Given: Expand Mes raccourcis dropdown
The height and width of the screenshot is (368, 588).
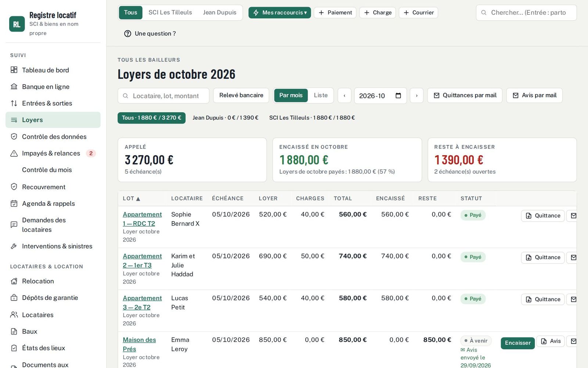Looking at the screenshot, I should pos(280,13).
